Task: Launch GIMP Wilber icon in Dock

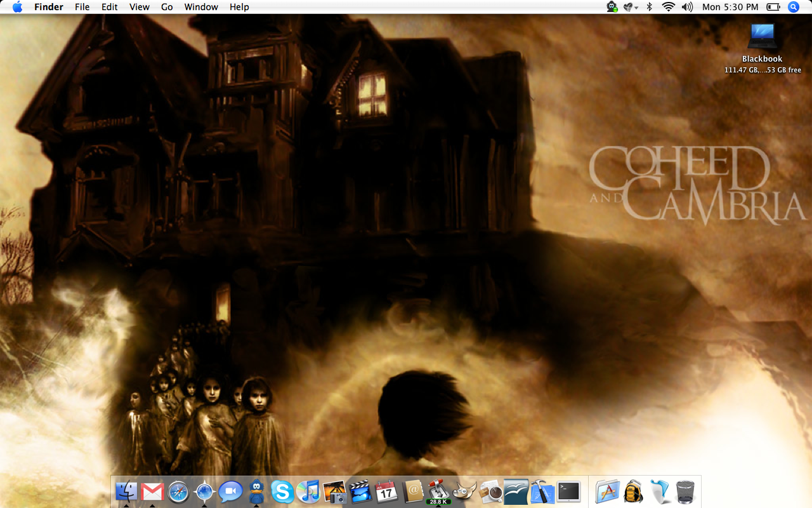Action: point(464,491)
